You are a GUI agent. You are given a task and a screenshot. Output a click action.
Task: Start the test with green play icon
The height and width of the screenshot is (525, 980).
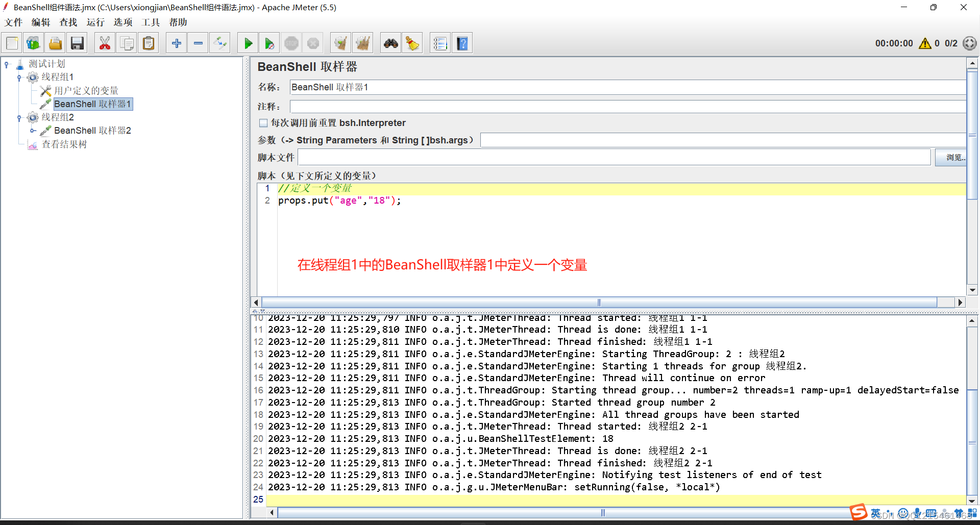point(248,43)
